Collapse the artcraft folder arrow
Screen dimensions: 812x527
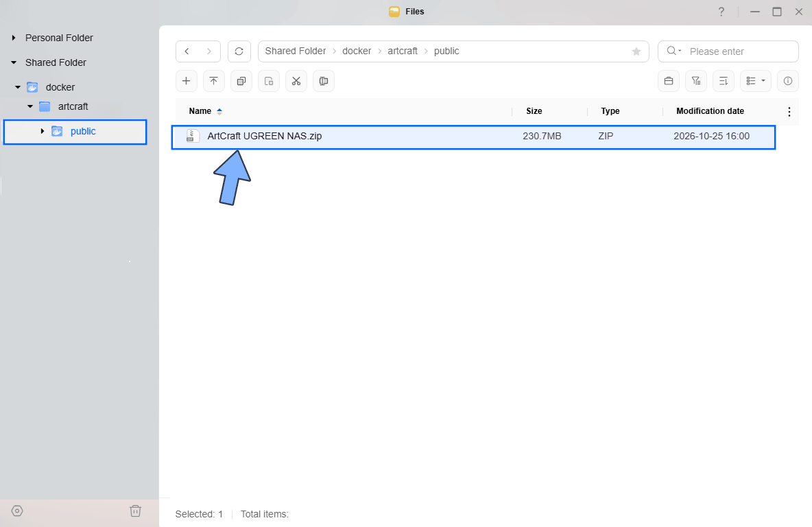point(30,106)
